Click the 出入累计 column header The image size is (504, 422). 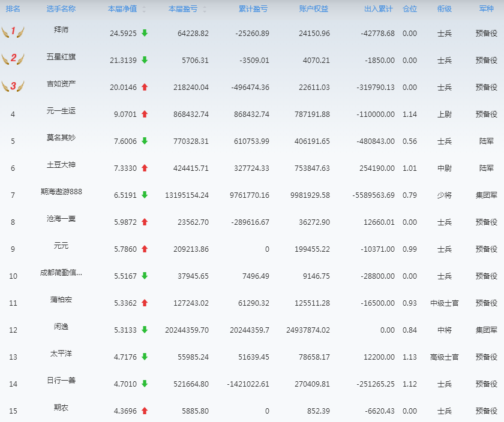click(x=379, y=9)
